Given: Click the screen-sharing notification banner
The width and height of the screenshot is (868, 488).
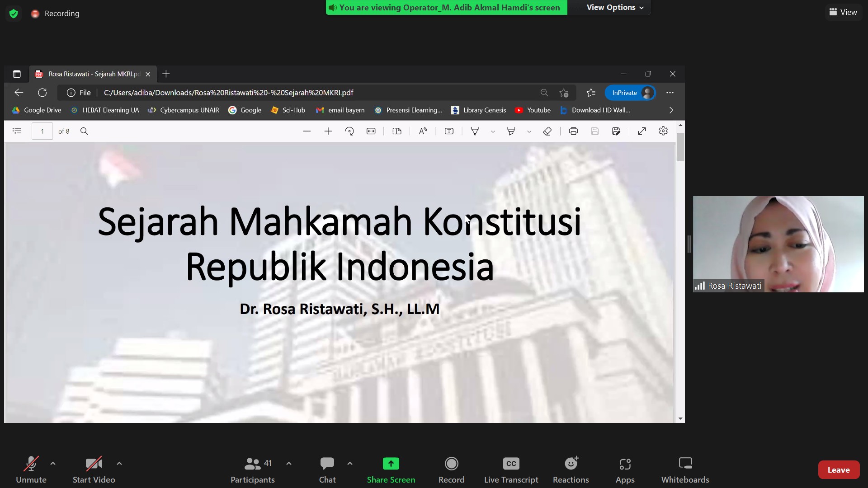Looking at the screenshot, I should coord(446,7).
